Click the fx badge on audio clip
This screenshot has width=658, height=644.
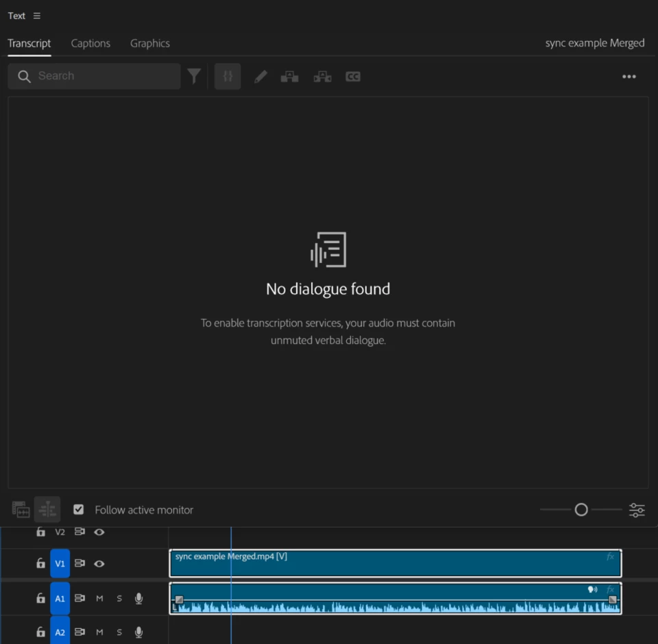[x=611, y=589]
